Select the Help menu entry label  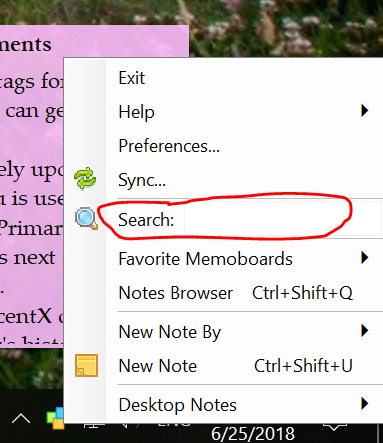coord(136,111)
